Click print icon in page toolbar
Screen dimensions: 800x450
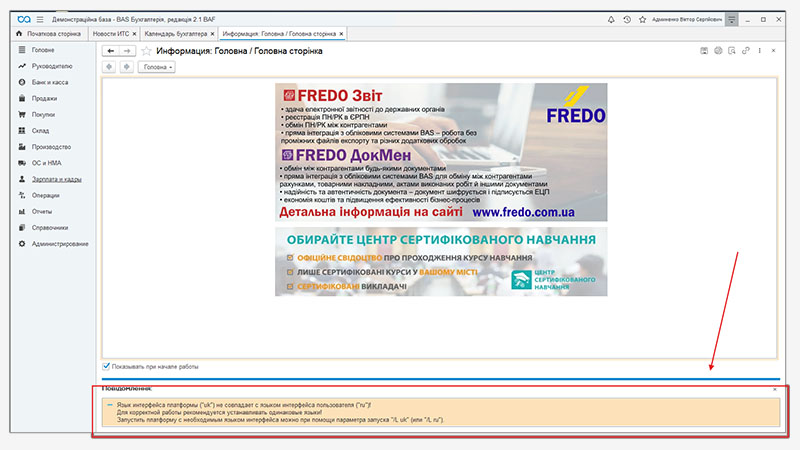(718, 51)
